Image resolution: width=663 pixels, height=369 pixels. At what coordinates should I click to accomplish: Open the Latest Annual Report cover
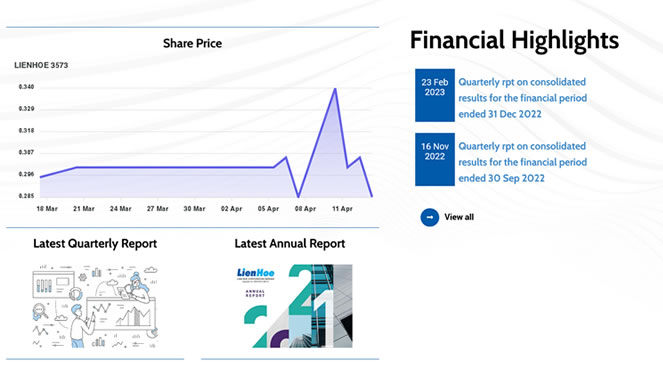click(x=294, y=306)
